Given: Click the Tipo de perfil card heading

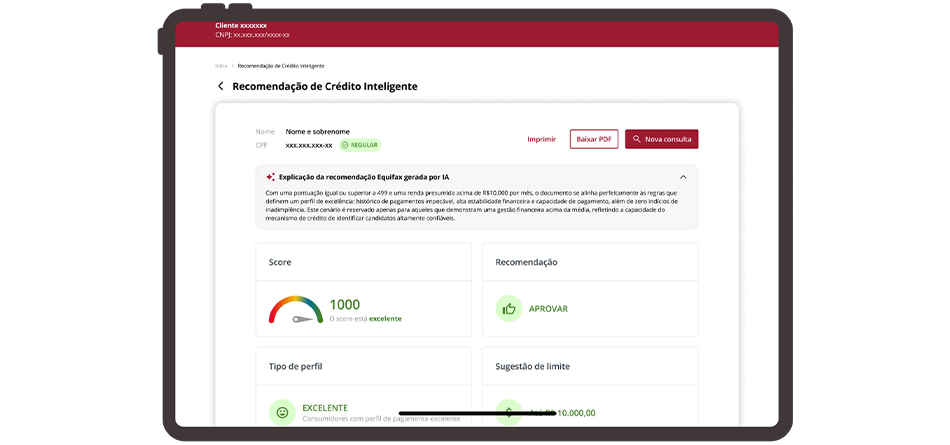Looking at the screenshot, I should [295, 366].
